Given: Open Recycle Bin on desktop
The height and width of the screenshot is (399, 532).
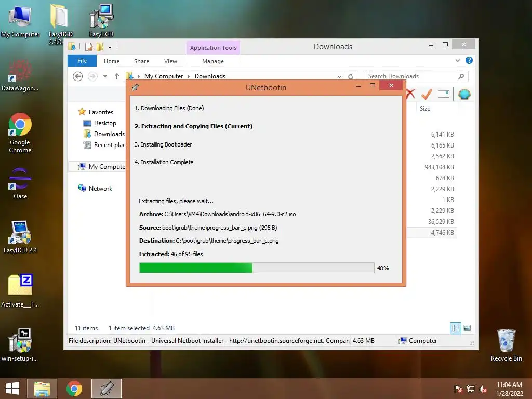Looking at the screenshot, I should click(506, 345).
